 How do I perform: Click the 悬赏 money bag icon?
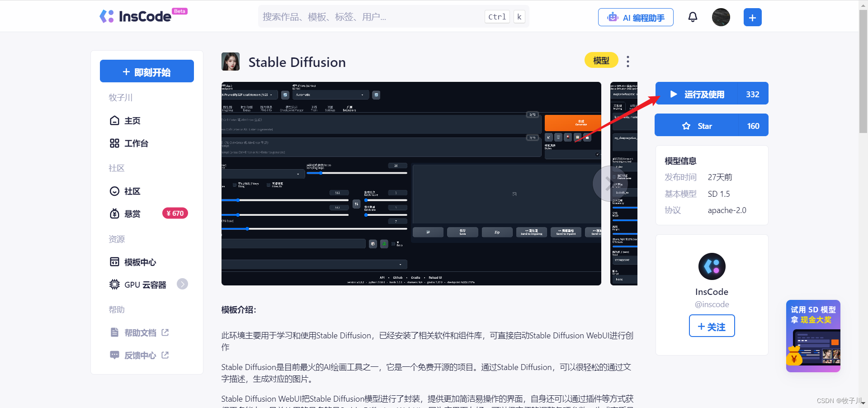pyautogui.click(x=114, y=213)
